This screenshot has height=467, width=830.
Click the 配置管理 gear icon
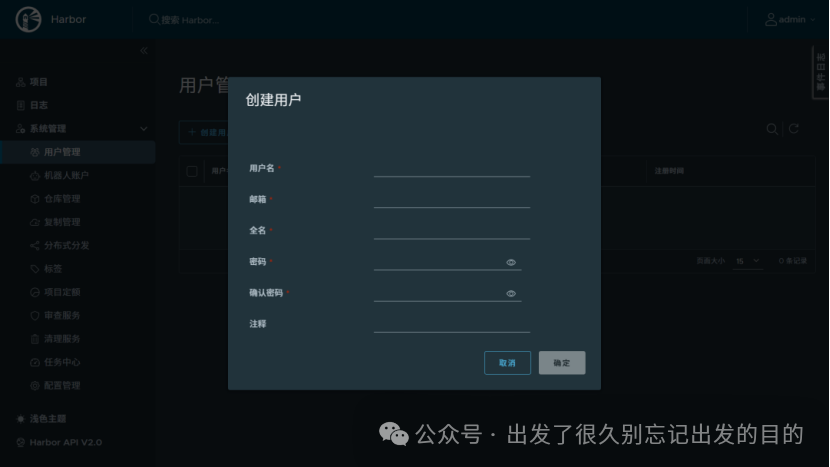tap(35, 385)
